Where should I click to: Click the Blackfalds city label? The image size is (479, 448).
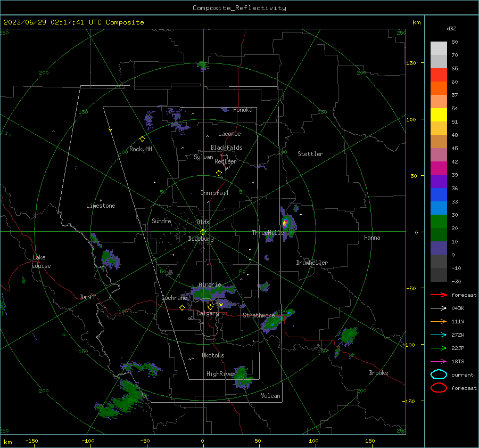click(226, 148)
